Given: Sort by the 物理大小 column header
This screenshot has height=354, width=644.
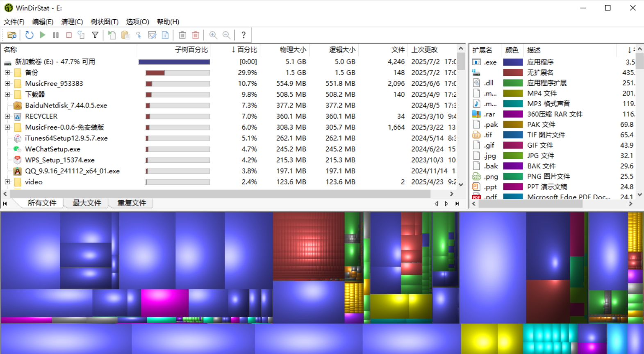Looking at the screenshot, I should [x=292, y=50].
